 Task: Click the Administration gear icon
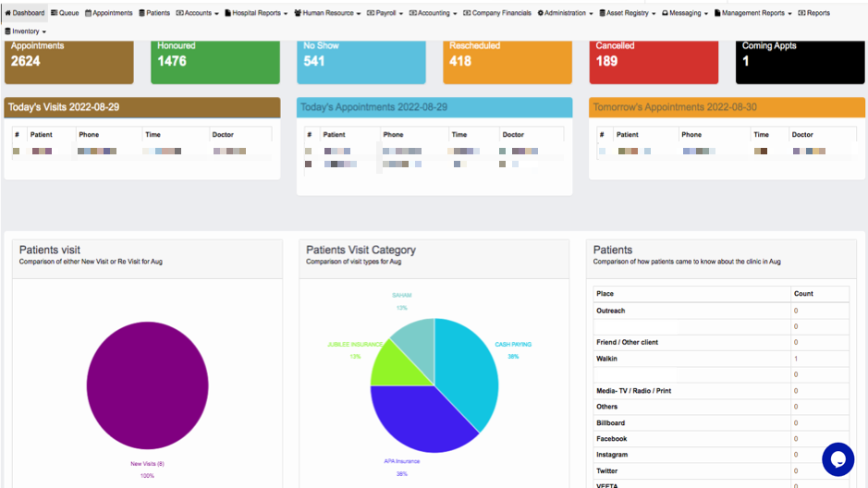(540, 13)
